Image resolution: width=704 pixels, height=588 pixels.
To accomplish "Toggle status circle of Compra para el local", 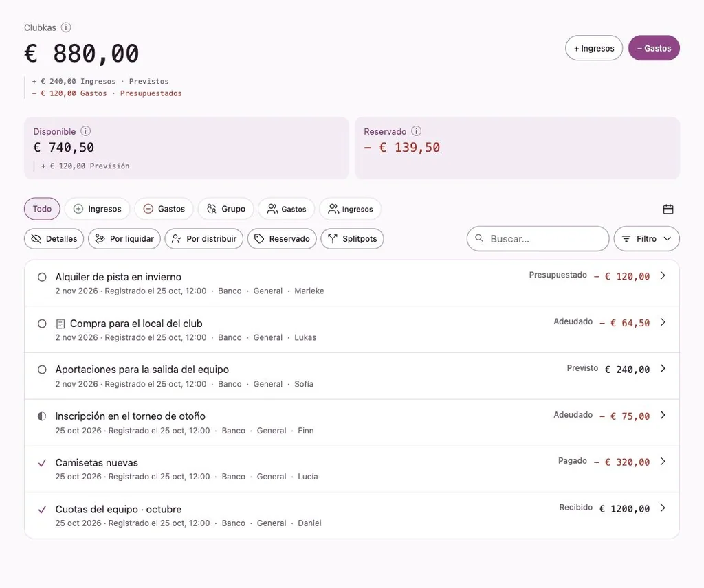I will point(42,324).
